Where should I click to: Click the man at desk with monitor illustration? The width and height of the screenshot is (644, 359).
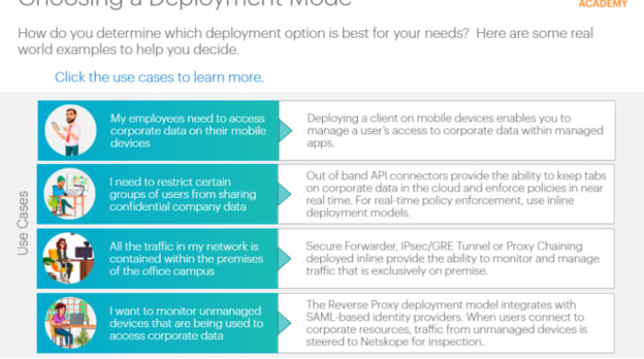pyautogui.click(x=69, y=194)
